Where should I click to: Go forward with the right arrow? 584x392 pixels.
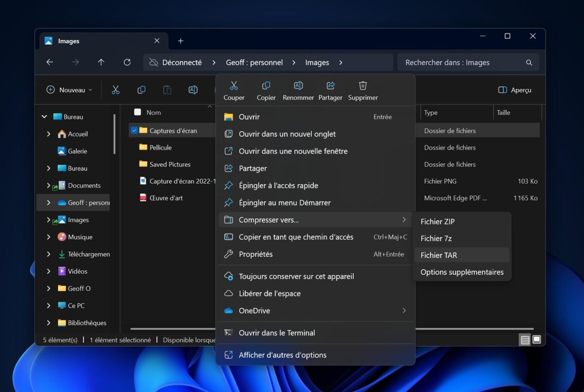(x=76, y=62)
